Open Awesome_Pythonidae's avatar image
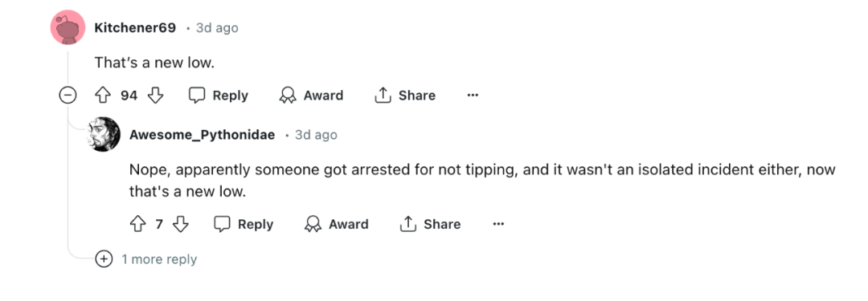868x301 pixels. (103, 135)
